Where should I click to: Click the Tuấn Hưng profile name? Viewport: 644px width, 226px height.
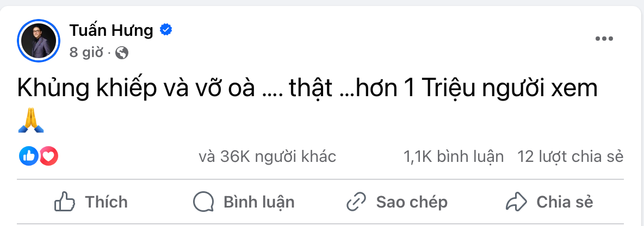pyautogui.click(x=112, y=31)
